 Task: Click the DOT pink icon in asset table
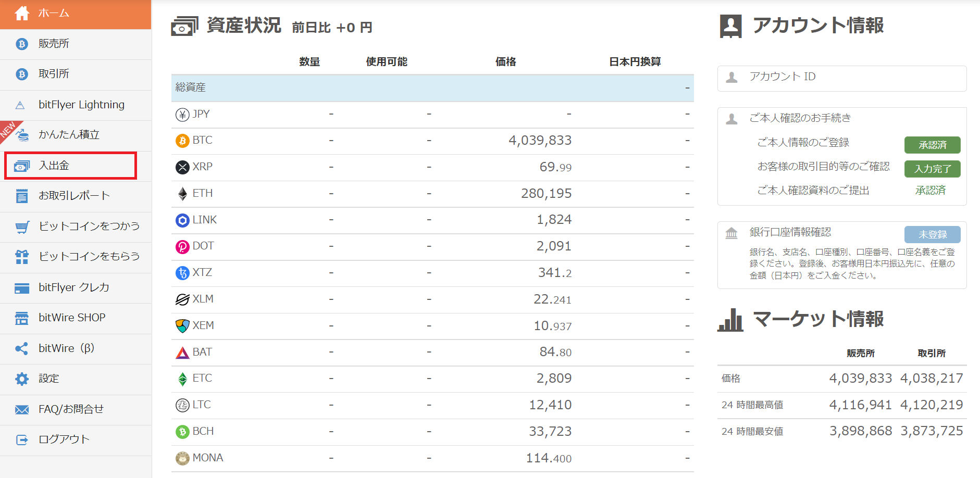click(x=182, y=246)
